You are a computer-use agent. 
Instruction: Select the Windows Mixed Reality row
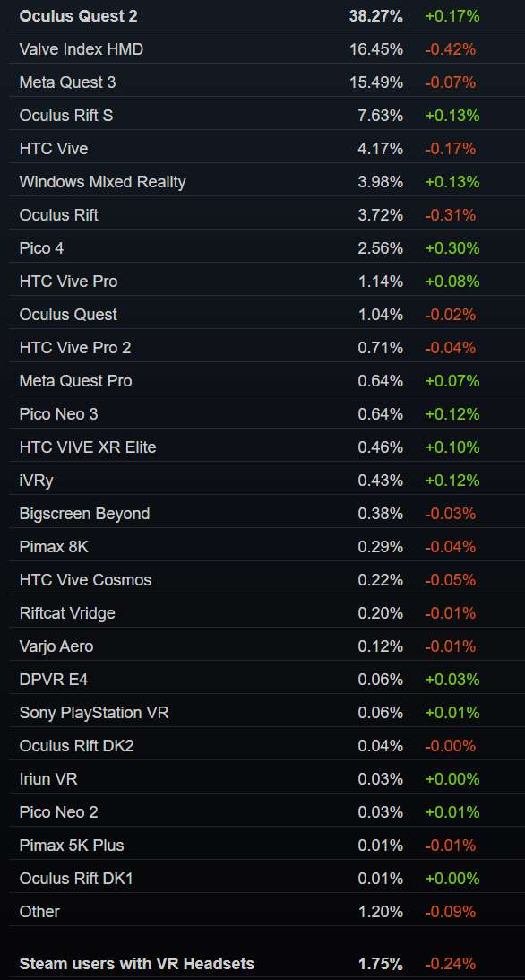click(x=267, y=182)
